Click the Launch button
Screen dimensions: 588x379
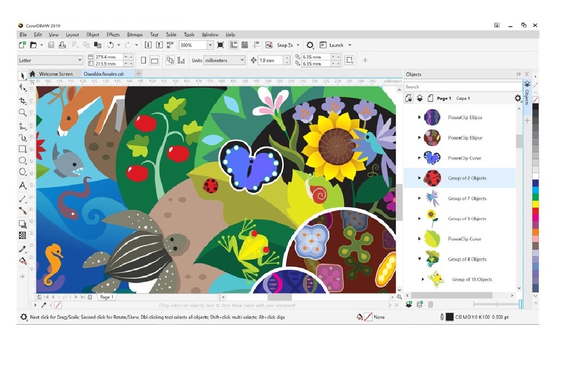coord(336,45)
